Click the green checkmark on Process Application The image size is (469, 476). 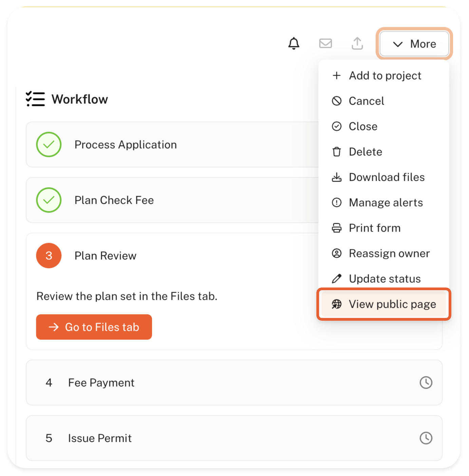[49, 144]
